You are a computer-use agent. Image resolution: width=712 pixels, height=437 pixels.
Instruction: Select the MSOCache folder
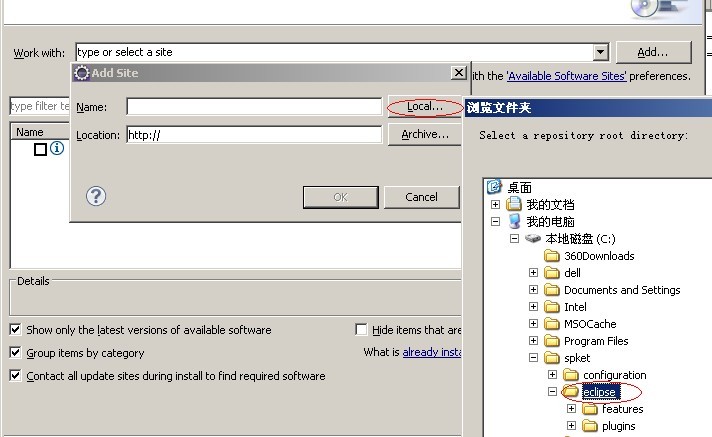(x=589, y=324)
